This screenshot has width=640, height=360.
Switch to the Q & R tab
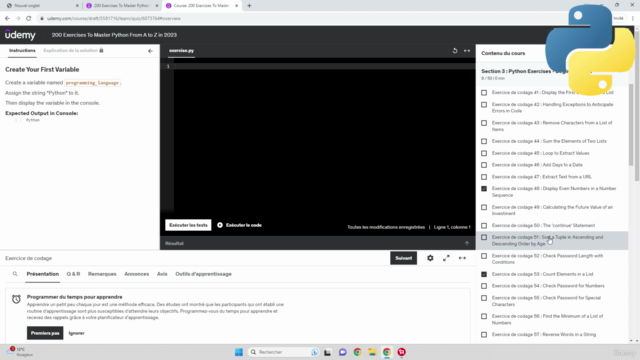73,274
